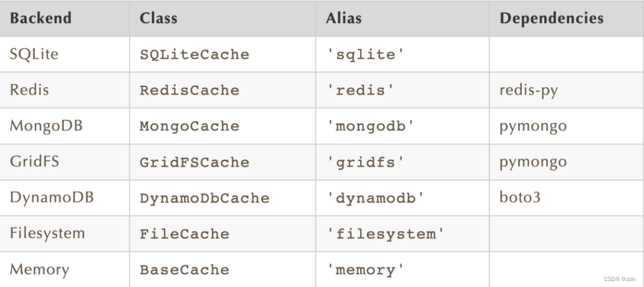This screenshot has height=287, width=644.
Task: Select the Redis backend cell
Action: 29,90
